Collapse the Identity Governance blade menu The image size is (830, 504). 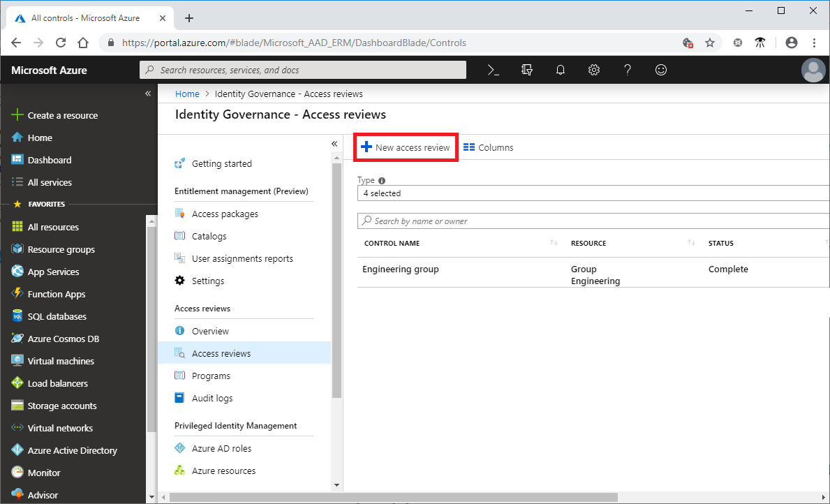[334, 144]
